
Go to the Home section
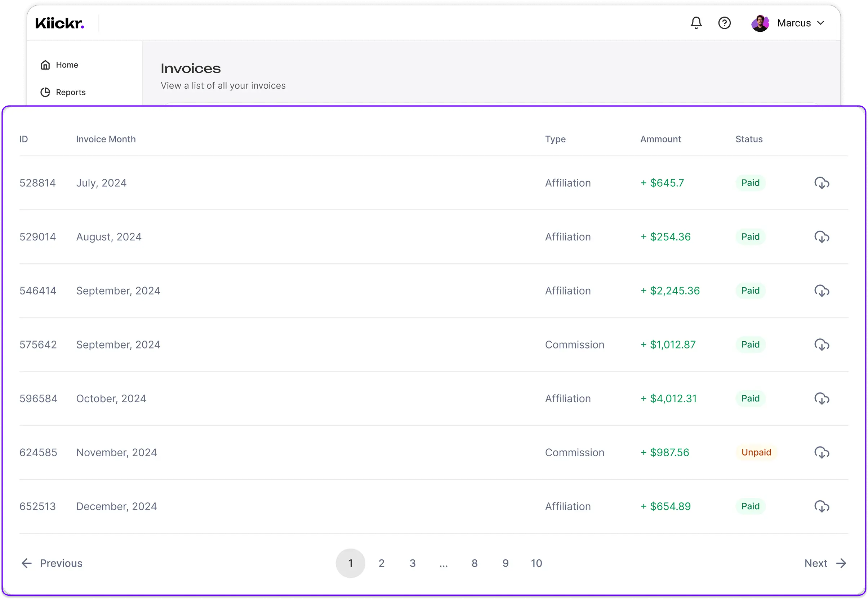[67, 65]
